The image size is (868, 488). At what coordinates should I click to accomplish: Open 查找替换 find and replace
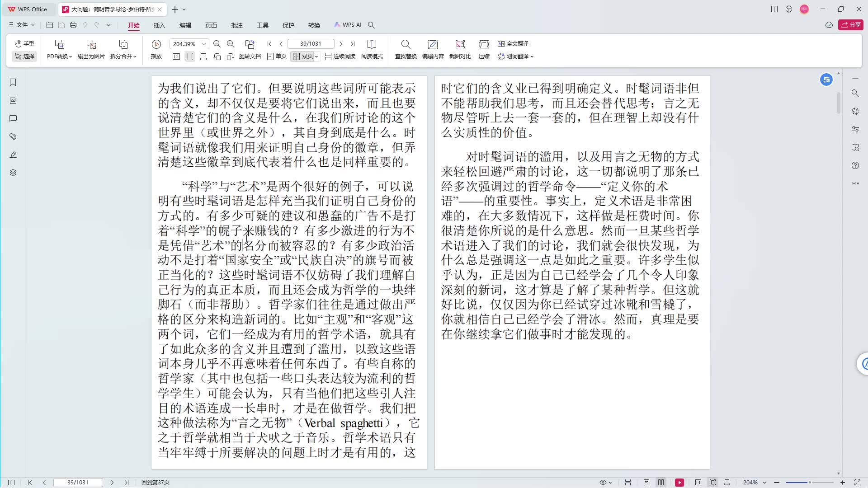pos(406,49)
